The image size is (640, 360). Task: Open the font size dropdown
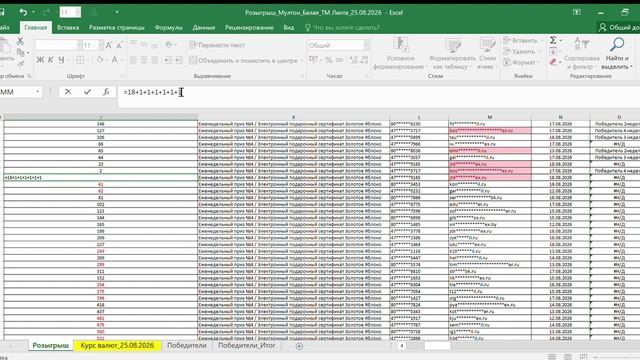[x=100, y=45]
